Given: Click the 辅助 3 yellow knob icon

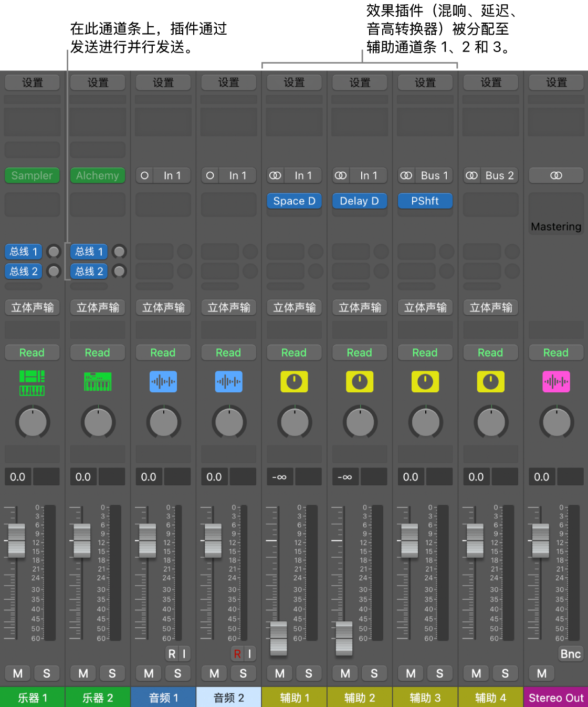Looking at the screenshot, I should pyautogui.click(x=425, y=382).
